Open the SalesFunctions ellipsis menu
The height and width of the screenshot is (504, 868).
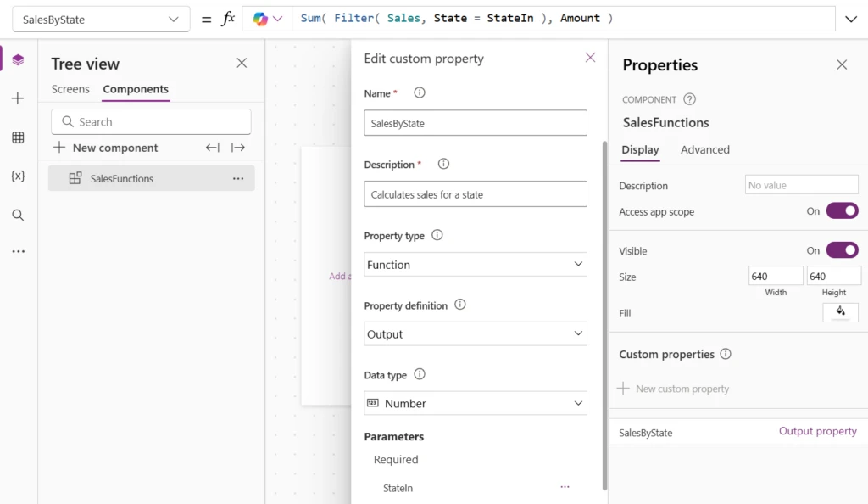[x=238, y=179]
